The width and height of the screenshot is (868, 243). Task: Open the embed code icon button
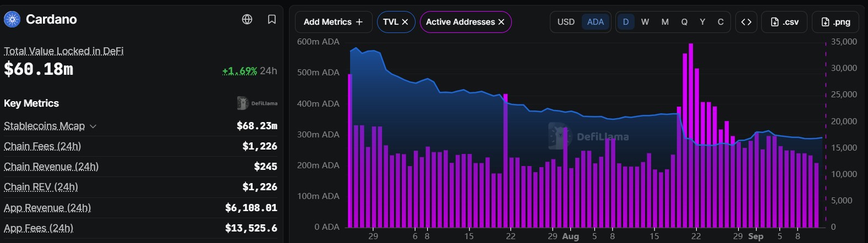(746, 22)
